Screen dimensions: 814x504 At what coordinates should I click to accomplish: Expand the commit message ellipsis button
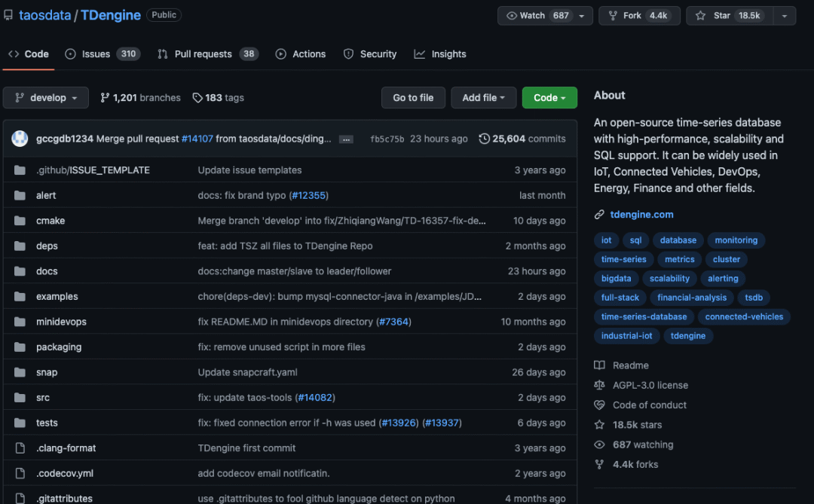[346, 139]
